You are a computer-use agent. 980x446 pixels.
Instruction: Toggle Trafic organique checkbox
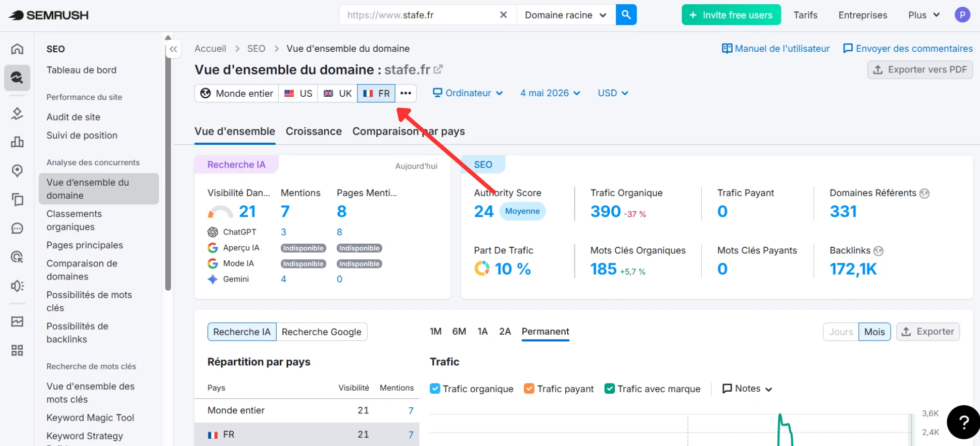(435, 389)
